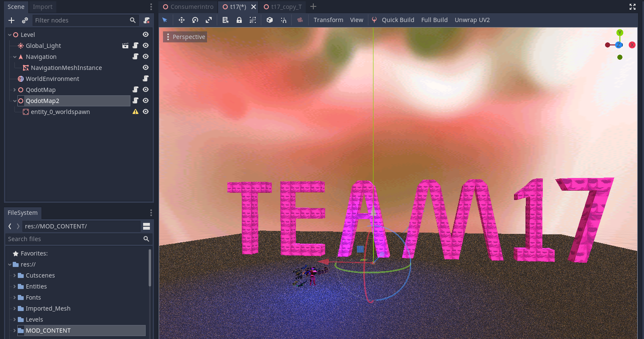Screen dimensions: 644x339
Task: Click the Search files magnifier icon
Action: point(146,239)
